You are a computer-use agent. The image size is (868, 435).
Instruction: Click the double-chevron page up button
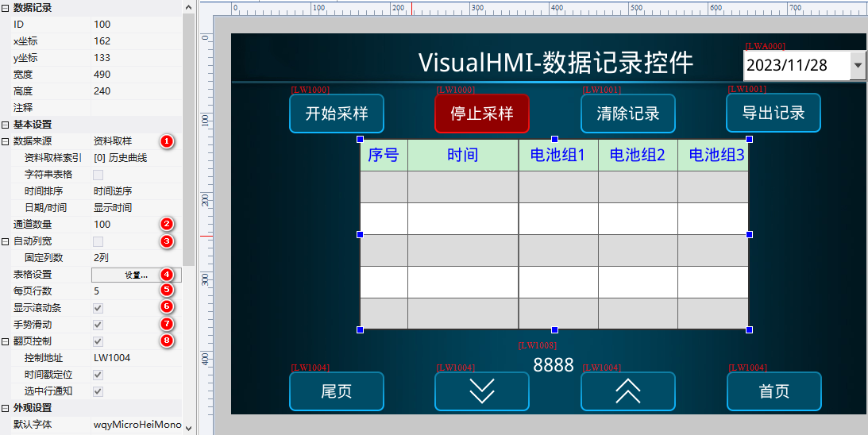(x=627, y=391)
